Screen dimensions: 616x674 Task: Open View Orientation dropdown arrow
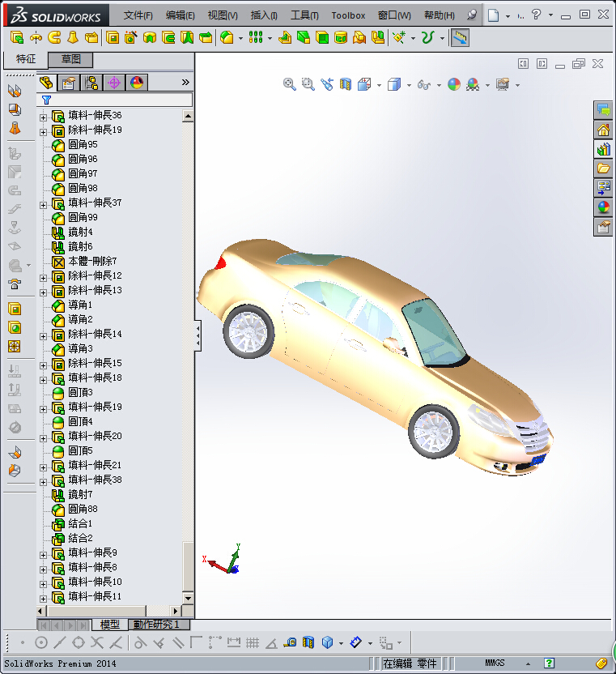coord(379,85)
